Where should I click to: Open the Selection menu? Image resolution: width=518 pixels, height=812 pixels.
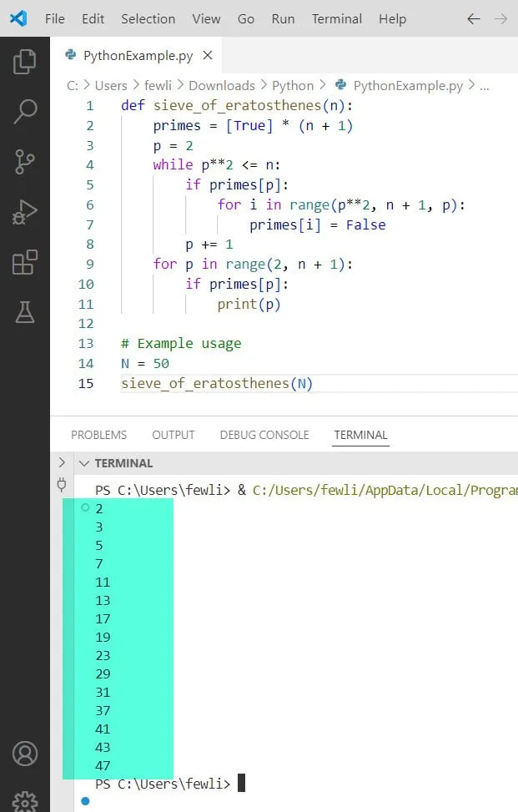(x=148, y=18)
